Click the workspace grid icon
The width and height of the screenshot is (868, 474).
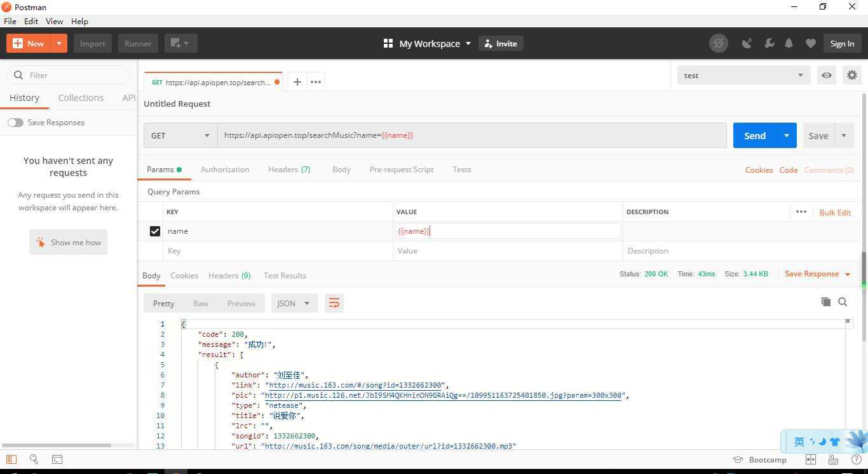388,43
